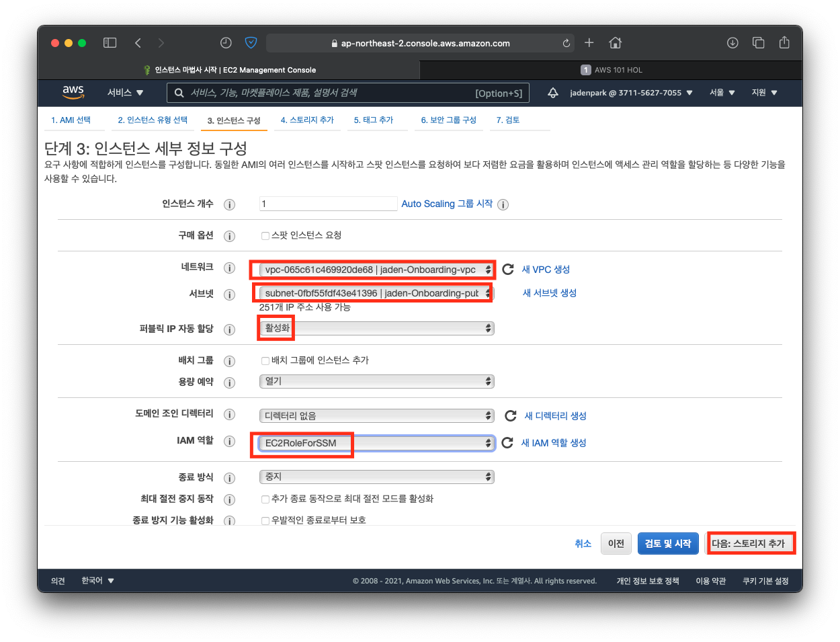The height and width of the screenshot is (642, 840).
Task: Click the info icon next to 최대 절전 중지 동작
Action: 229,499
